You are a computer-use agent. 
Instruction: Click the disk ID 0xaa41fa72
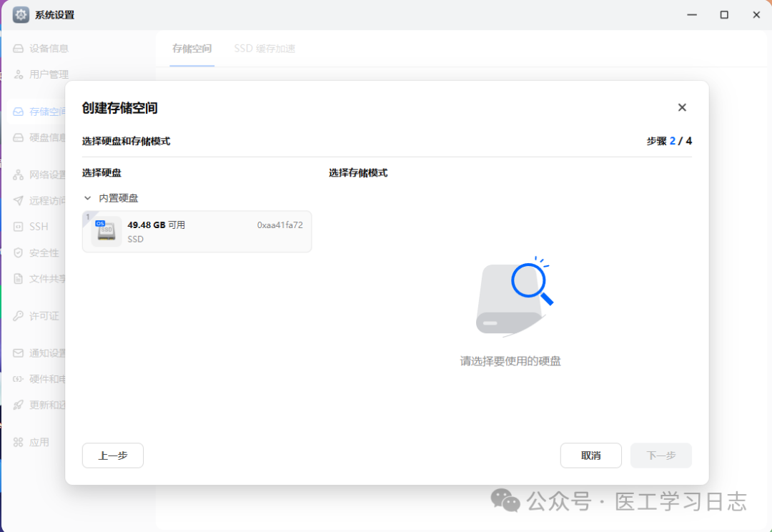click(279, 225)
